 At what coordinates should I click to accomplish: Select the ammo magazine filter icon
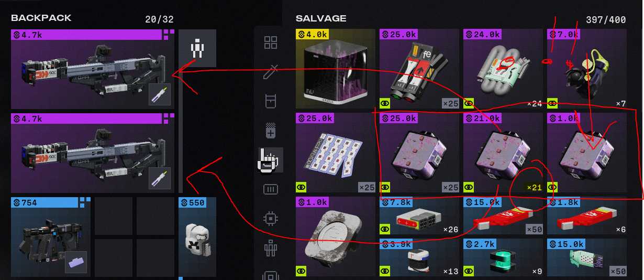270,189
